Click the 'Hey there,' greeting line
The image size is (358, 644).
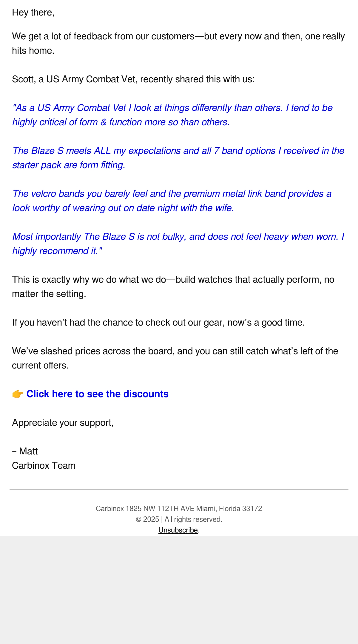[33, 13]
